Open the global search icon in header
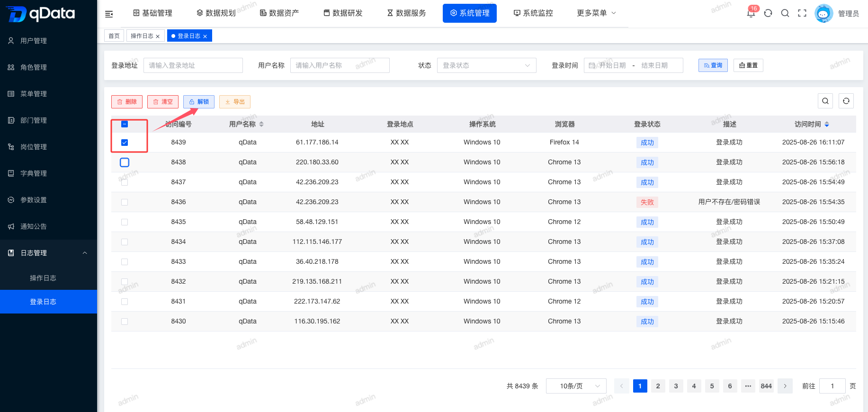The height and width of the screenshot is (412, 868). (785, 13)
